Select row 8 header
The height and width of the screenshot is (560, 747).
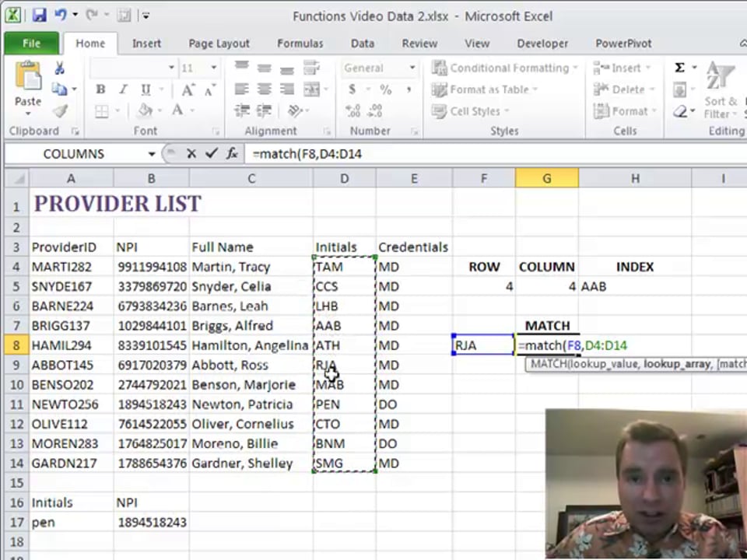pos(16,345)
